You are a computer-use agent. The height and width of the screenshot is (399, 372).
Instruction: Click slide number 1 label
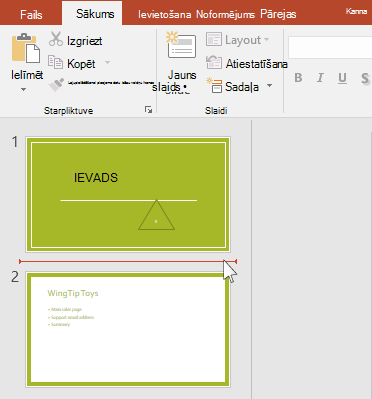15,142
